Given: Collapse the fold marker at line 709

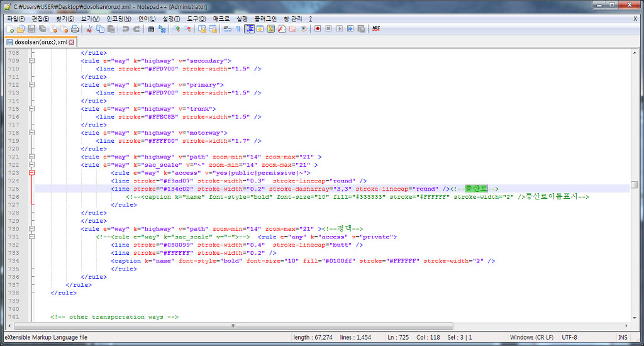Looking at the screenshot, I should [x=31, y=61].
